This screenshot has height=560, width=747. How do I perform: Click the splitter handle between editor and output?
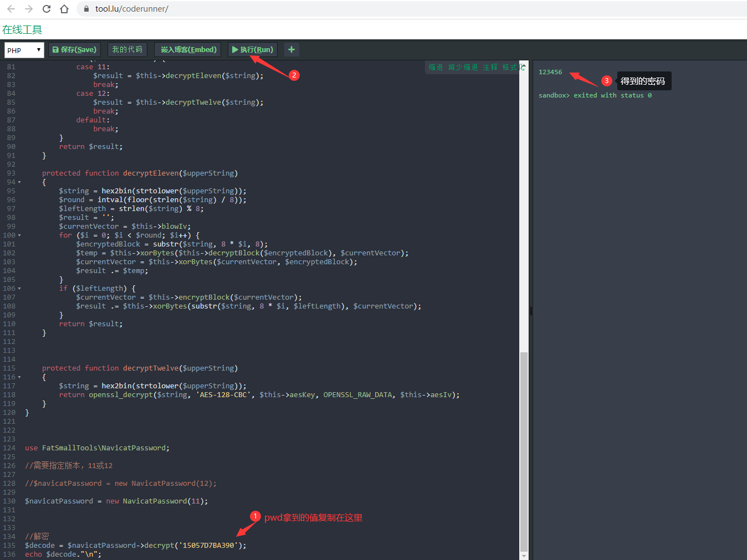pyautogui.click(x=531, y=311)
